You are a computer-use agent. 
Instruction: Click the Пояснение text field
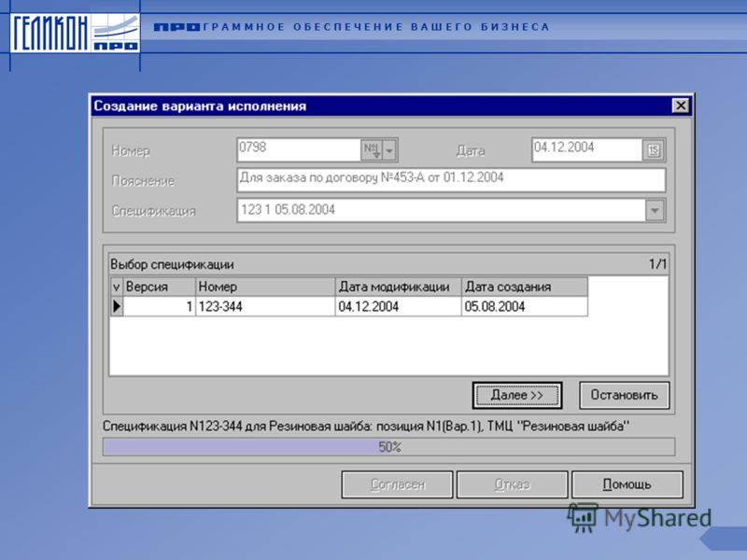451,180
